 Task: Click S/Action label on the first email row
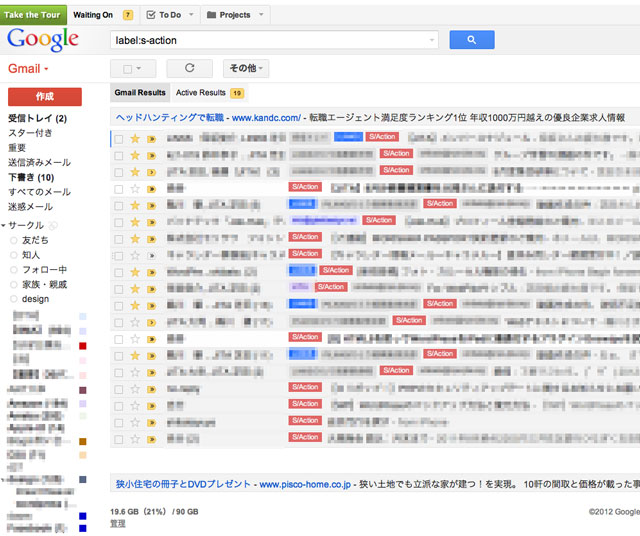coord(382,137)
